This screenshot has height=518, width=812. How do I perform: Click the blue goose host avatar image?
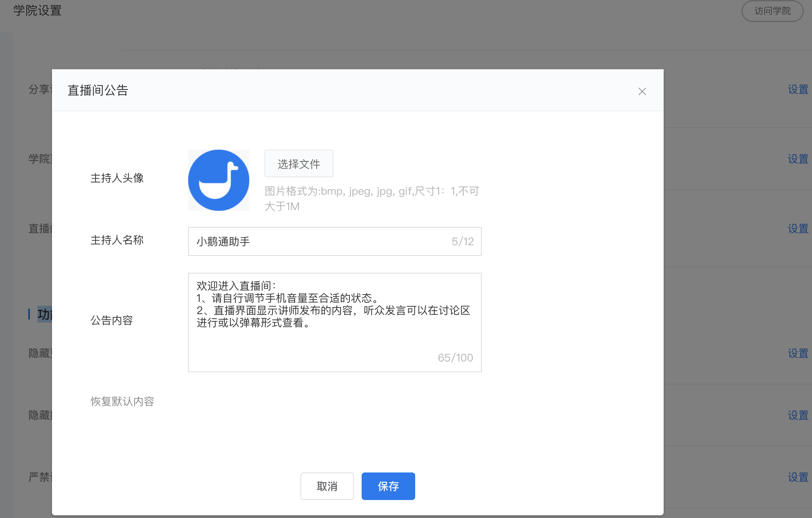219,180
